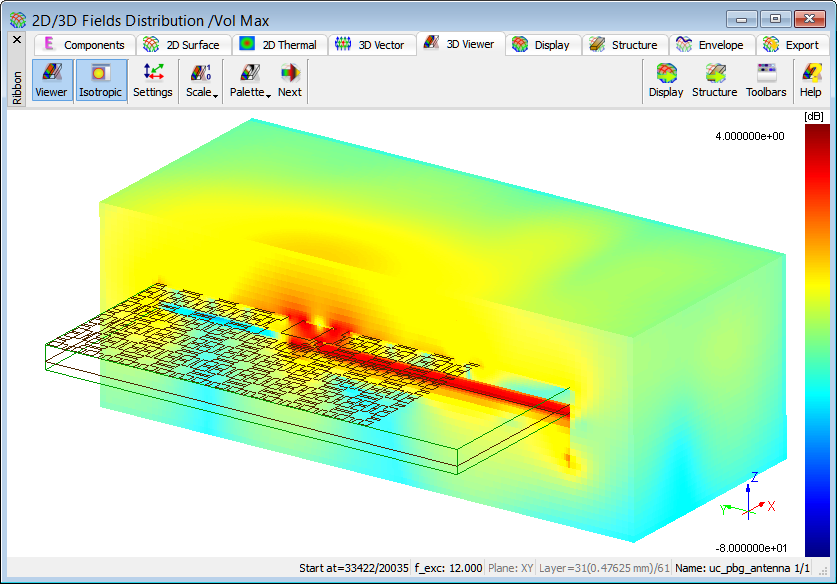
Task: Close the Ribbon panel with the X
Action: 16,40
